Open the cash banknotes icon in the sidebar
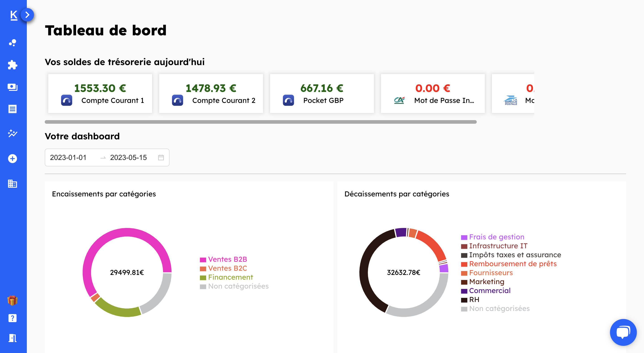 coord(13,87)
